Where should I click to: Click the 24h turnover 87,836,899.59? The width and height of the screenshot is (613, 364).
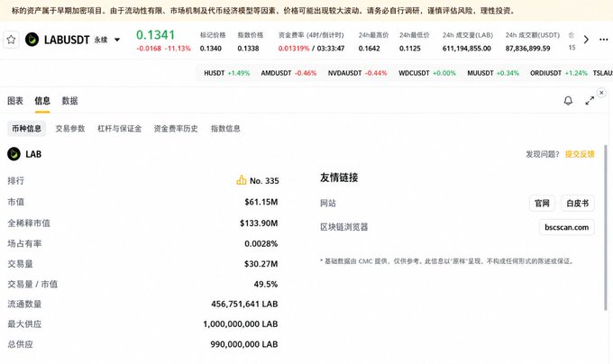click(527, 49)
